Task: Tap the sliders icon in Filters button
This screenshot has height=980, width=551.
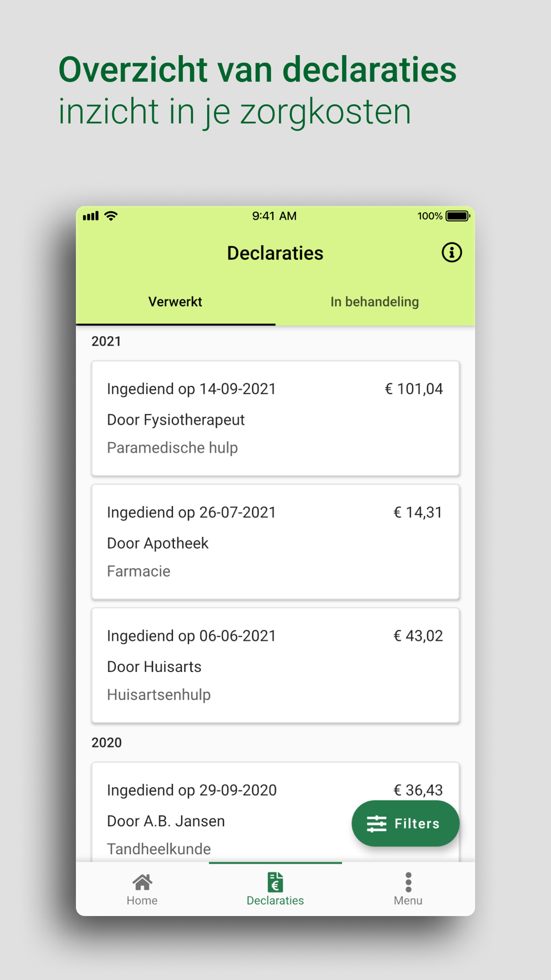Action: pos(377,823)
